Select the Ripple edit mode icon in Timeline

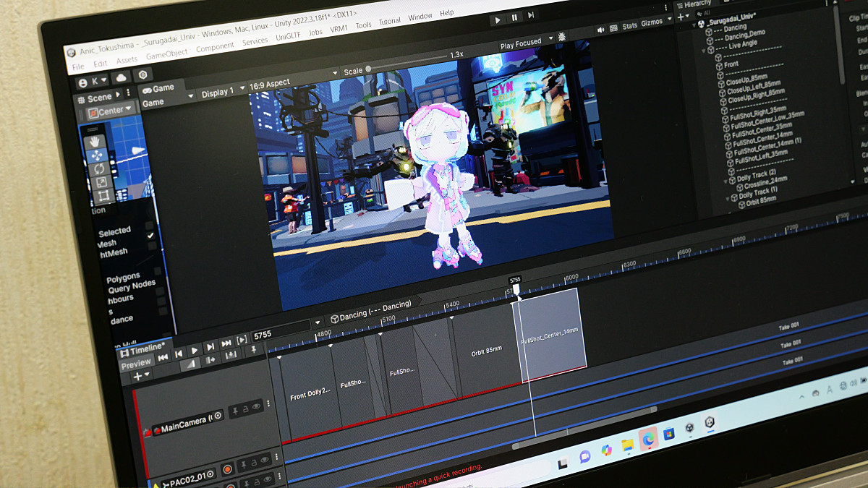(211, 360)
